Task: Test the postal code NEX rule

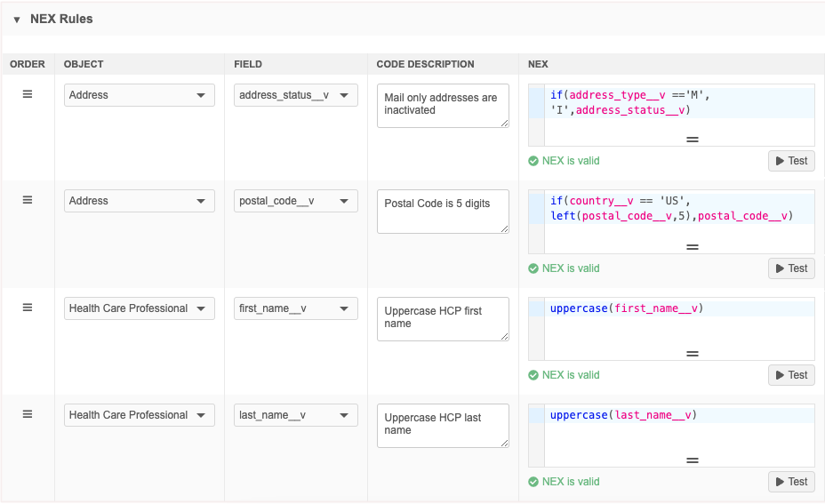Action: 790,268
